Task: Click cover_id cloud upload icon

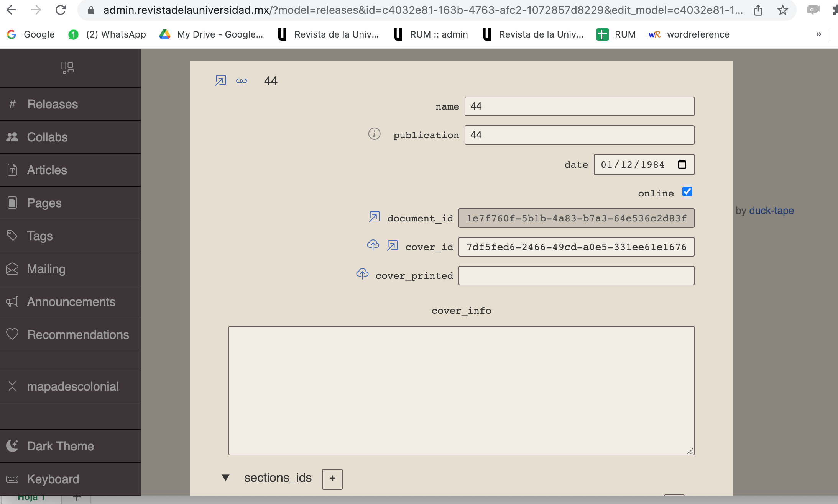Action: [x=373, y=245]
